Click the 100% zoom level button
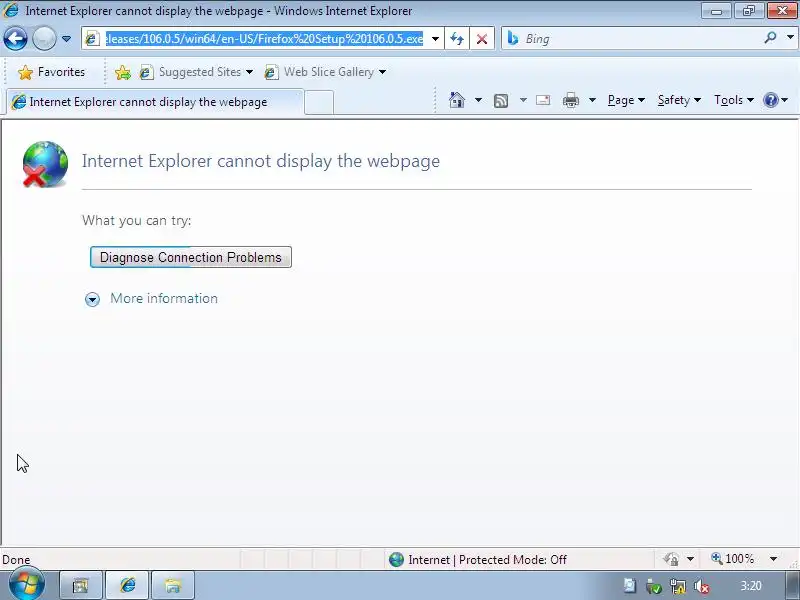This screenshot has width=800, height=600. click(x=733, y=559)
